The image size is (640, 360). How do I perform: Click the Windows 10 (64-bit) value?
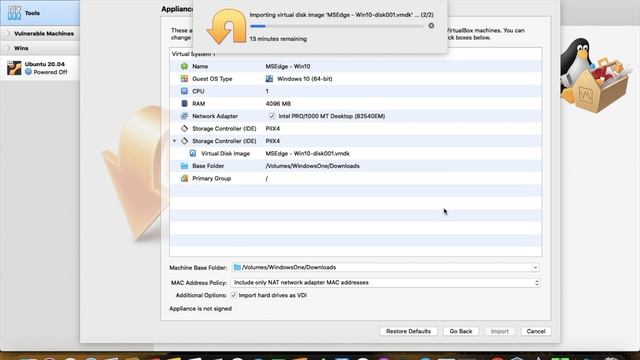(304, 79)
